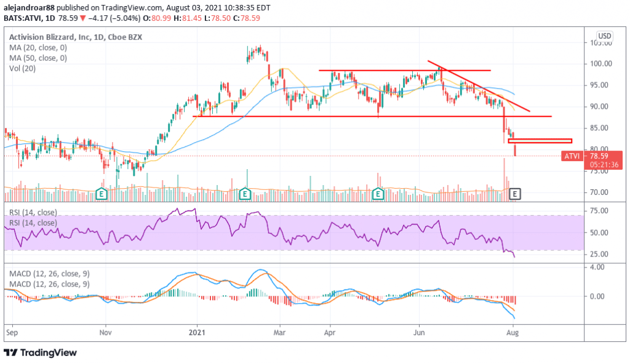Click the earnings E marker near February 2021
Screen dimensions: 630x364
[x=245, y=194]
